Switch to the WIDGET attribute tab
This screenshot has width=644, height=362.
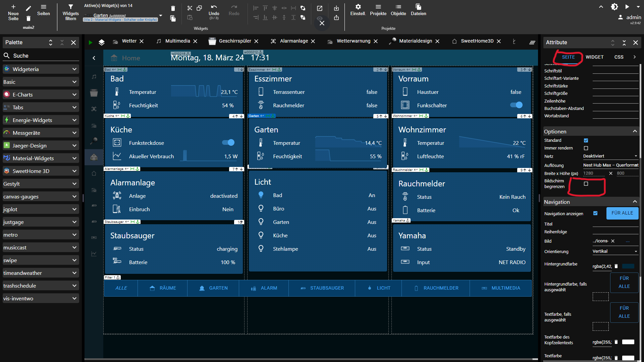point(594,57)
